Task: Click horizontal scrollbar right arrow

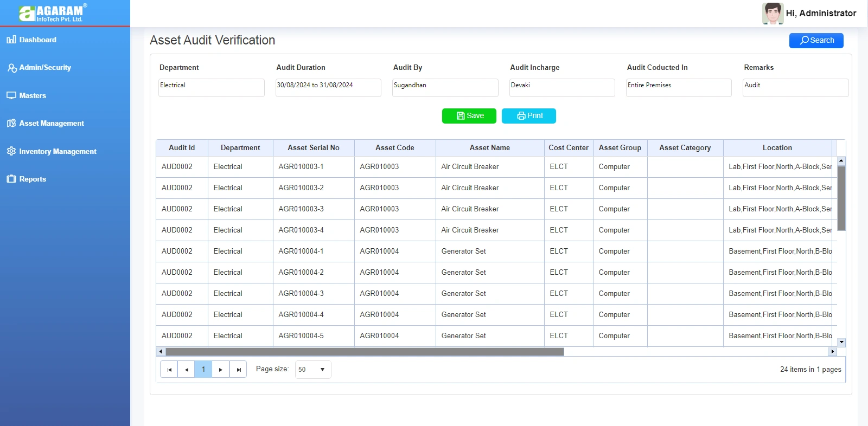Action: 833,352
